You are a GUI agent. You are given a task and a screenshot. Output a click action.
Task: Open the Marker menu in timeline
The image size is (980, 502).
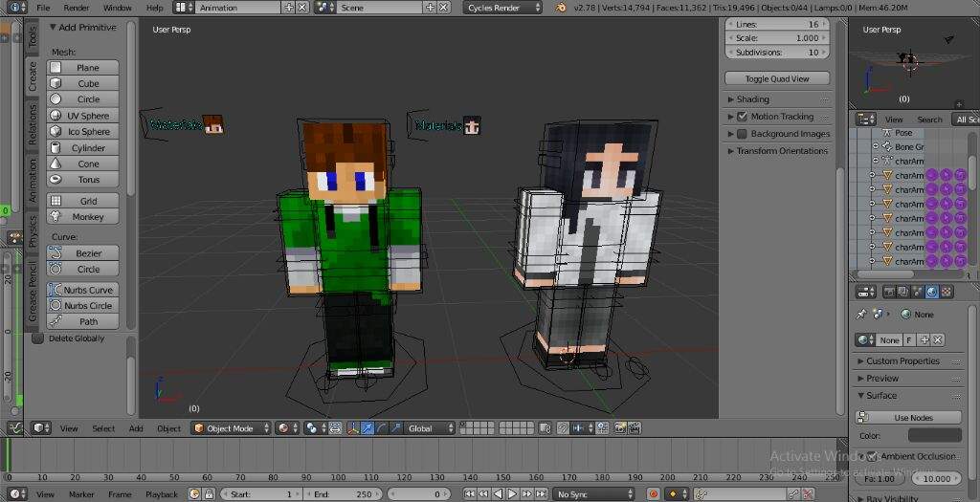81,494
